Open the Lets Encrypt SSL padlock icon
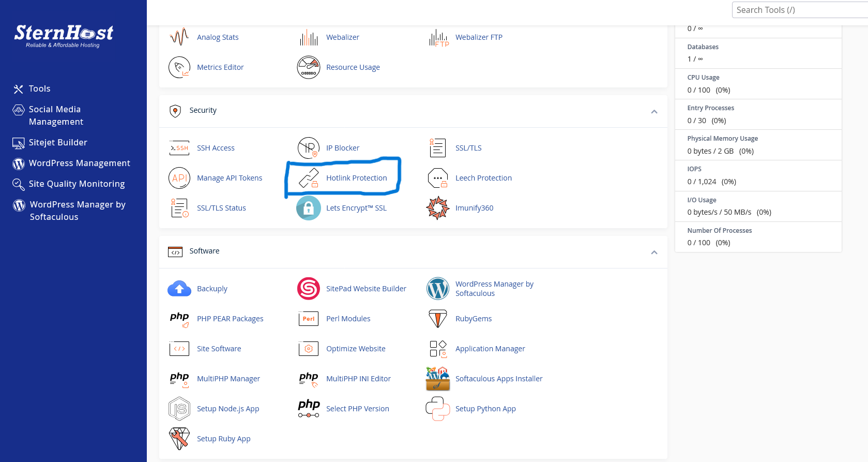Screen dimensions: 868x462 [309, 208]
